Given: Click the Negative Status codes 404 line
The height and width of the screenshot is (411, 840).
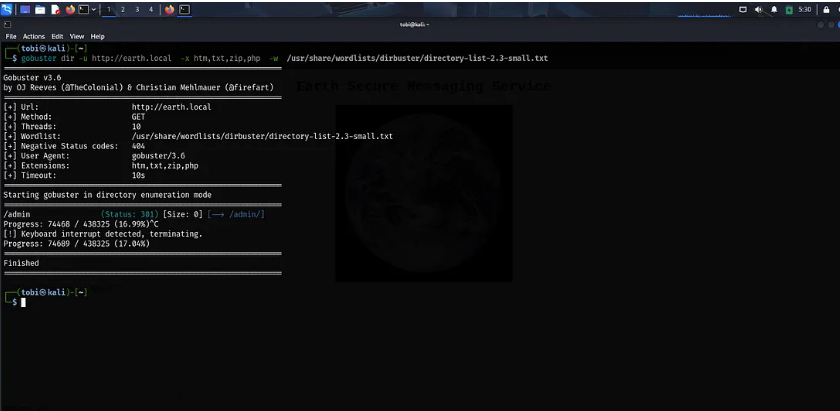Looking at the screenshot, I should tap(74, 146).
